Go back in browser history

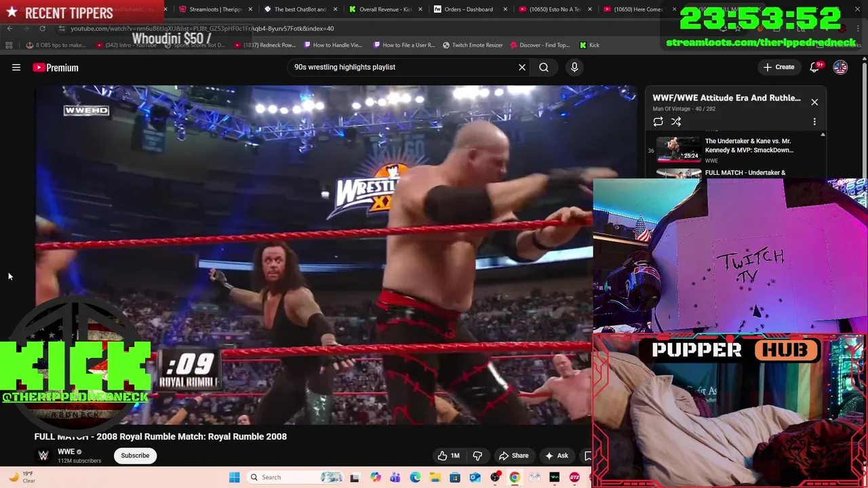(9, 28)
